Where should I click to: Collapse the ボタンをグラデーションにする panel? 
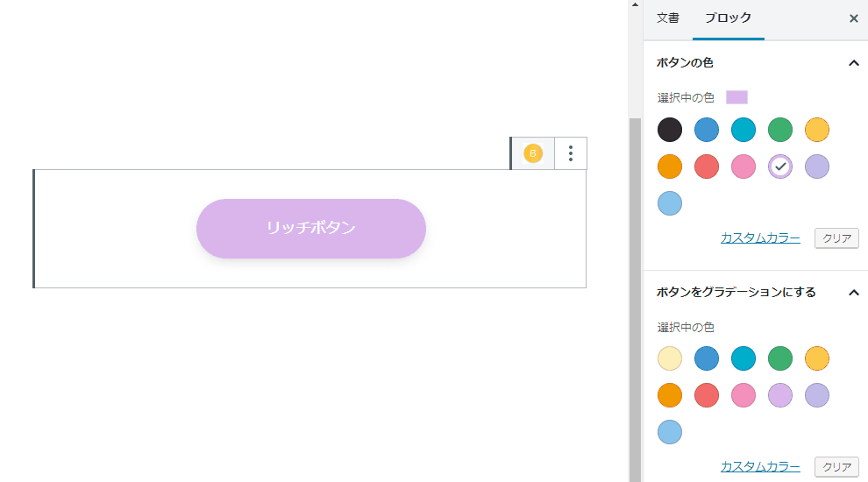854,292
